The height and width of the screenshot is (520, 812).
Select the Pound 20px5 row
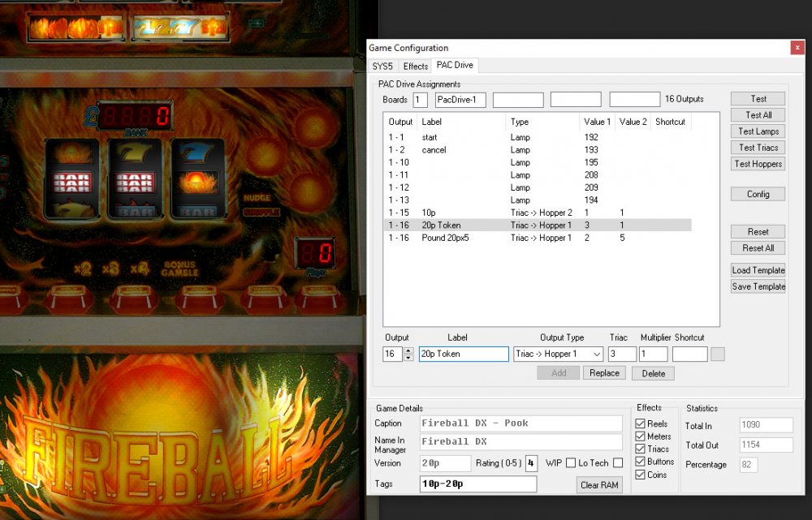coord(538,238)
